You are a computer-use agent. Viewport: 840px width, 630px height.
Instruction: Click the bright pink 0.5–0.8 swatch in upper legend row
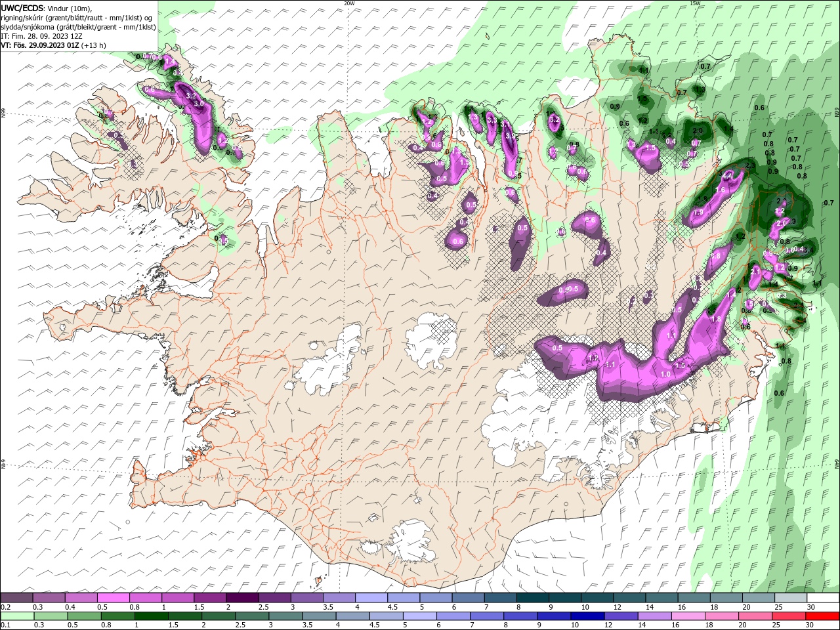tap(113, 598)
